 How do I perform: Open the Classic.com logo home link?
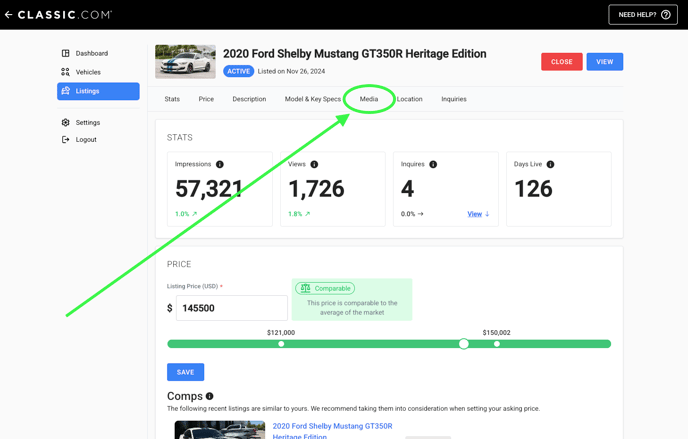tap(64, 15)
